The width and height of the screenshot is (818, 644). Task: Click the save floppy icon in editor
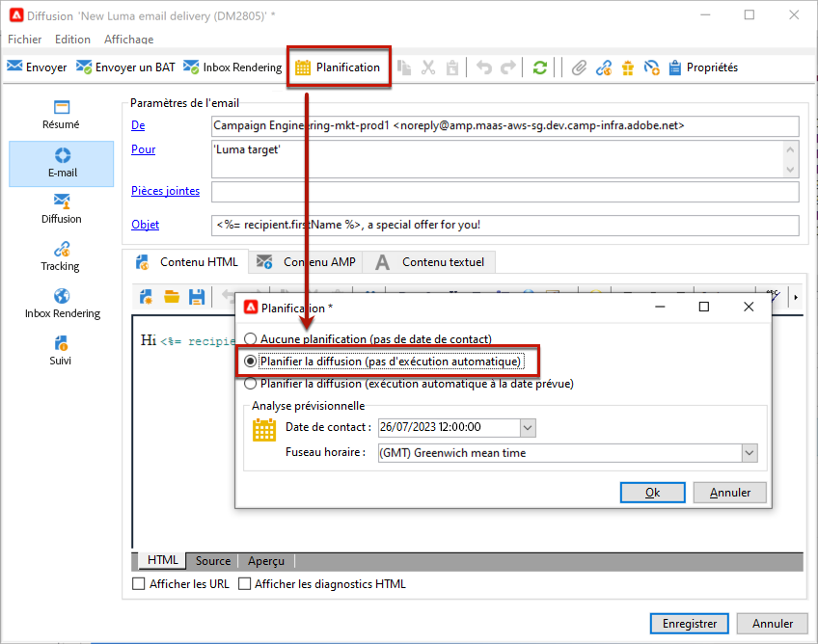(x=197, y=297)
